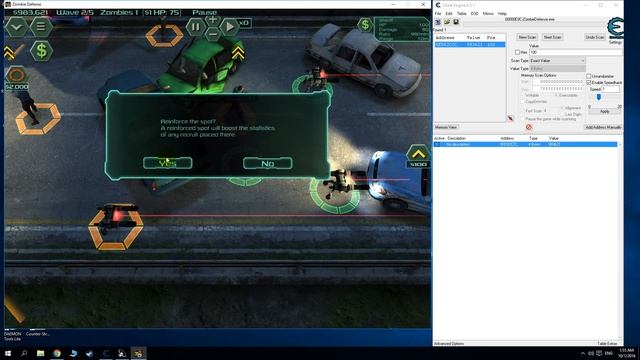640x360 pixels.
Task: Toggle the Unrandomizer checkbox
Action: coord(589,76)
